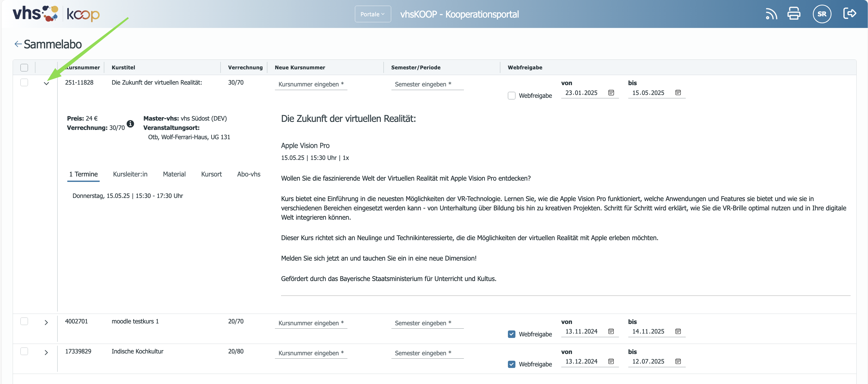Switch to the Kursleiter:in tab
868x384 pixels.
[130, 174]
